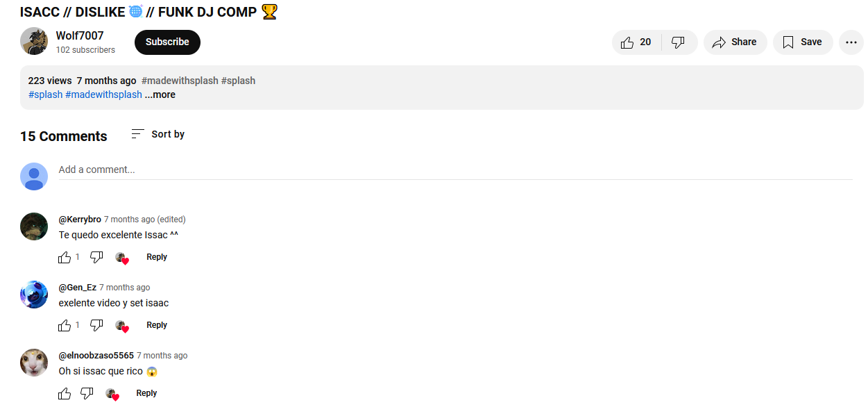This screenshot has height=405, width=868.
Task: Like the @elnoobzaso5565 comment
Action: click(65, 393)
